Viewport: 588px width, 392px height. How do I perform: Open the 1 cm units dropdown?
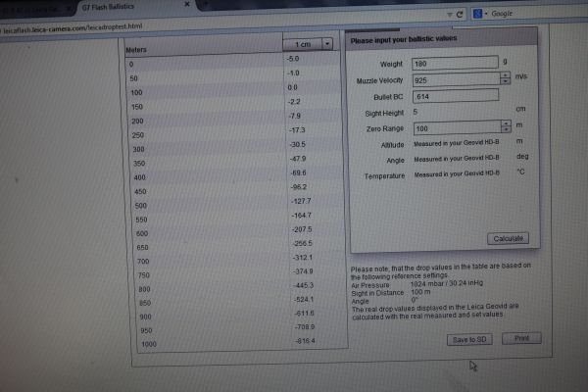pyautogui.click(x=308, y=44)
